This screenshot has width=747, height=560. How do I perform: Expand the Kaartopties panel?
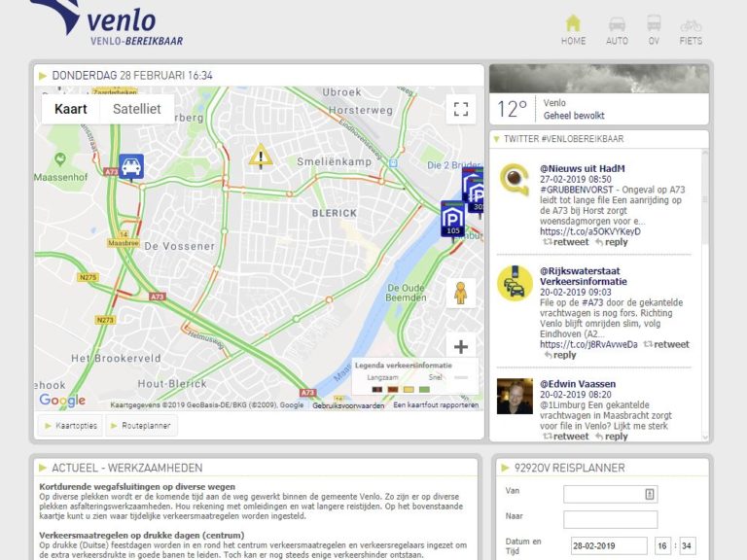point(70,426)
